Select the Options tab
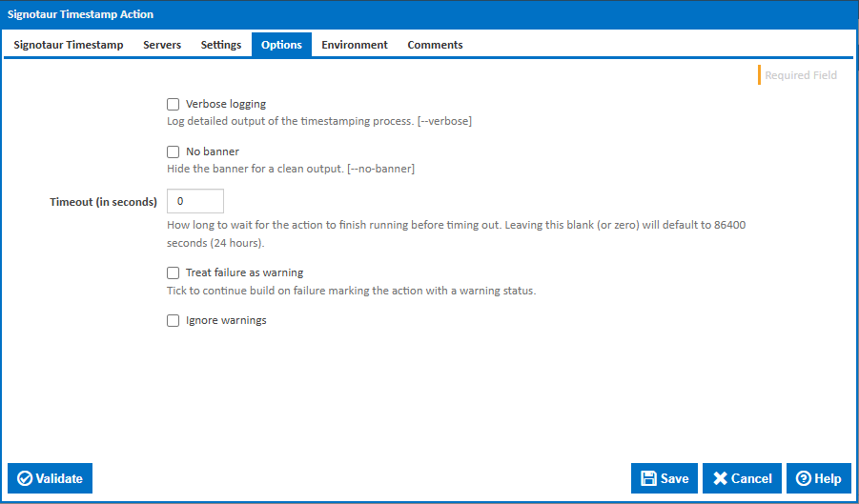The image size is (859, 504). [x=281, y=45]
